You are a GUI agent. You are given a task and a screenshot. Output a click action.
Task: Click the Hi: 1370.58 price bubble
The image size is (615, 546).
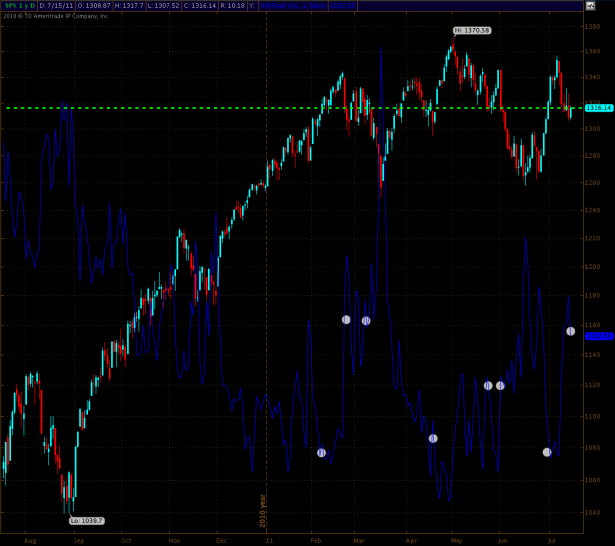472,31
